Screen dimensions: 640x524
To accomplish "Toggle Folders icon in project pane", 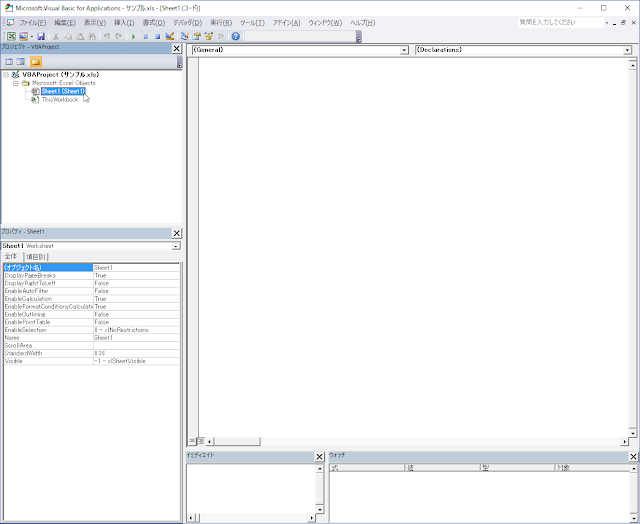I will tap(36, 62).
